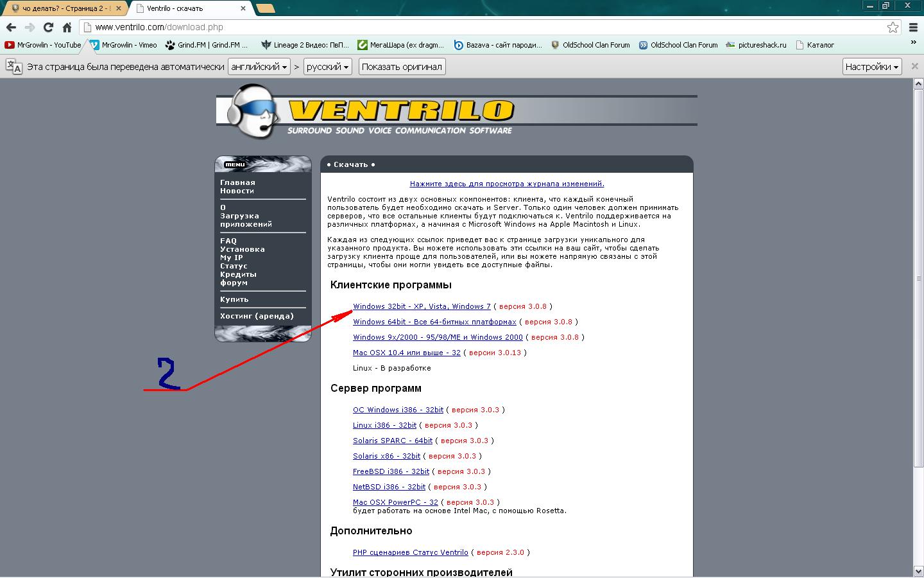
Task: Open Главная in the site menu
Action: tap(237, 182)
